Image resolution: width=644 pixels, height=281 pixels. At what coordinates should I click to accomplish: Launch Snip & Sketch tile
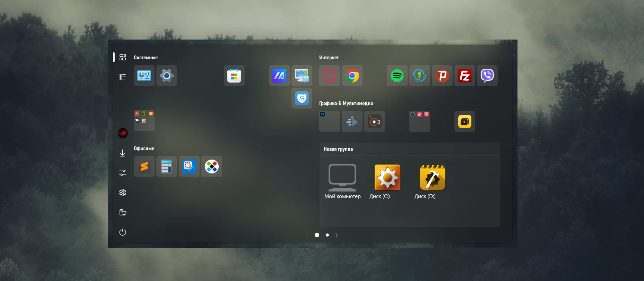click(189, 167)
